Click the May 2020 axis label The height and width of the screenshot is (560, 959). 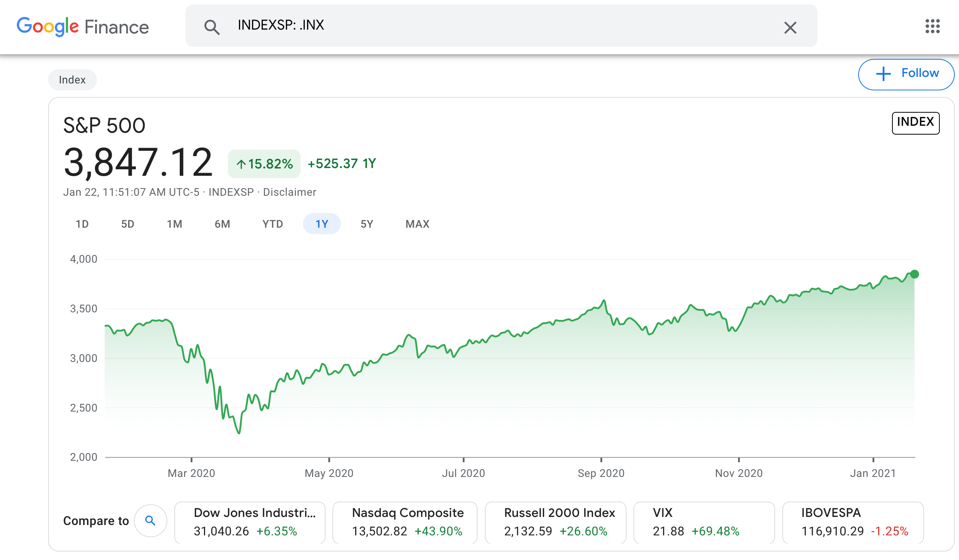[329, 473]
